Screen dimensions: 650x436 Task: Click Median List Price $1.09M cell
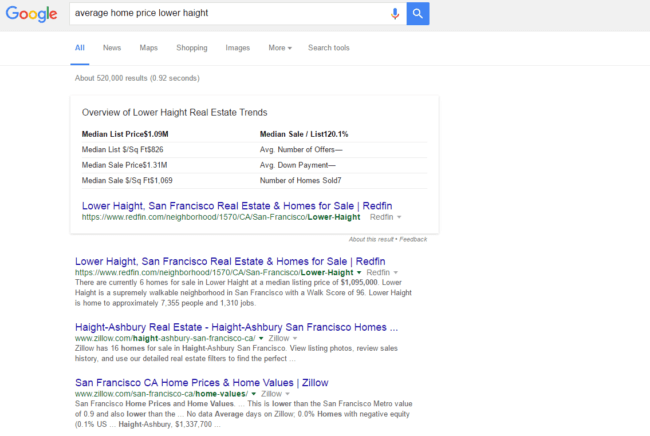pos(125,134)
